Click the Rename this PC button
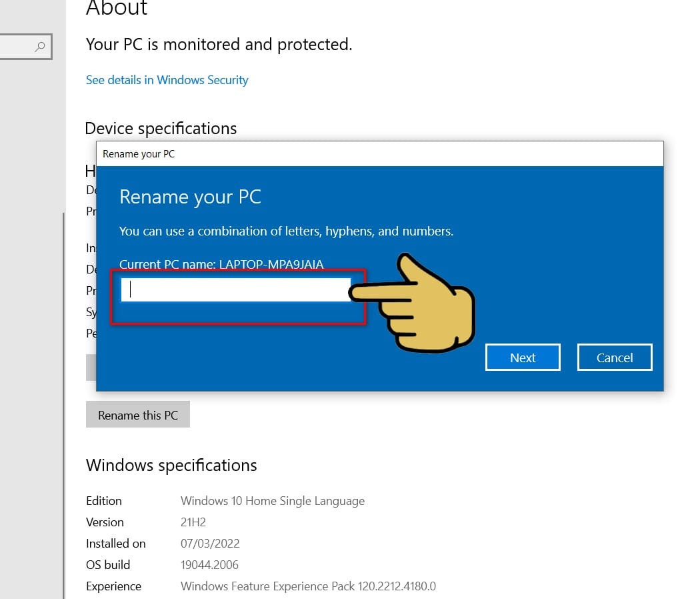 click(138, 414)
